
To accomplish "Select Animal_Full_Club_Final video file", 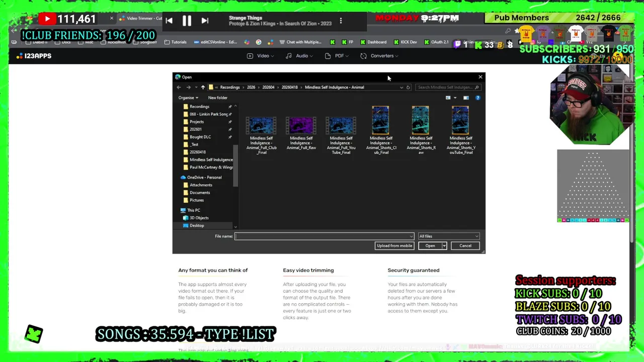I will pyautogui.click(x=262, y=135).
